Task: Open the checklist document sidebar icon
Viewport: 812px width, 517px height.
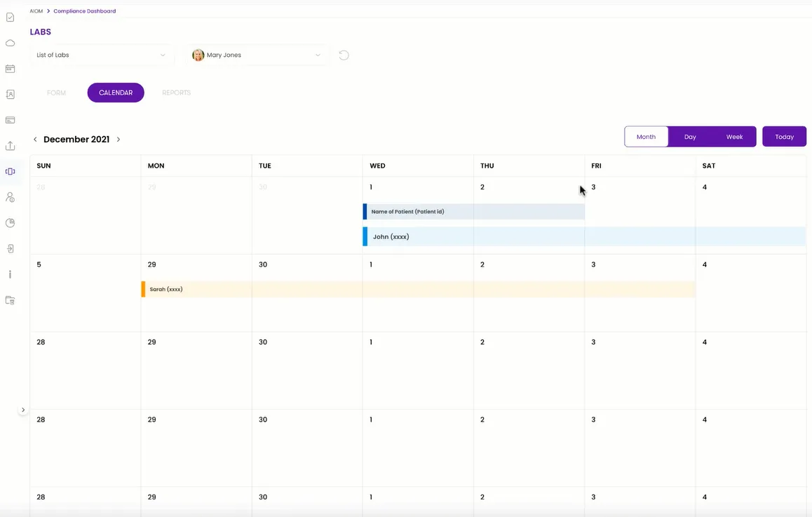Action: pyautogui.click(x=10, y=18)
